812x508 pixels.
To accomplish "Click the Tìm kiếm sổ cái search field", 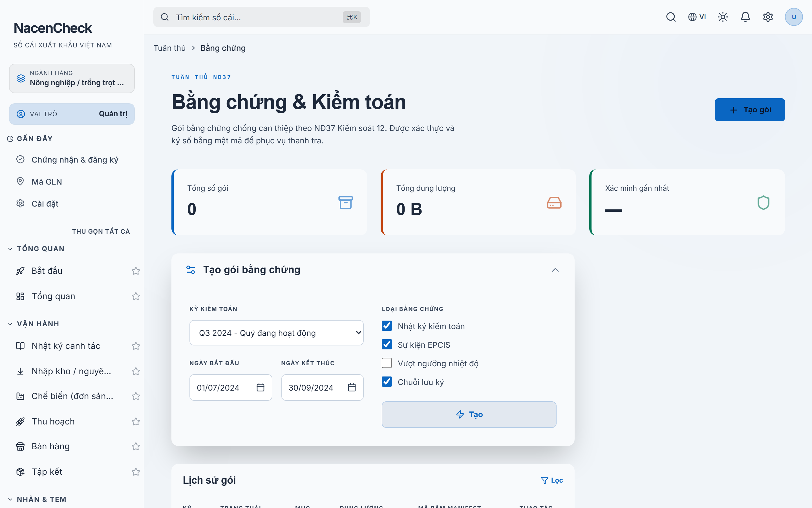I will 261,17.
